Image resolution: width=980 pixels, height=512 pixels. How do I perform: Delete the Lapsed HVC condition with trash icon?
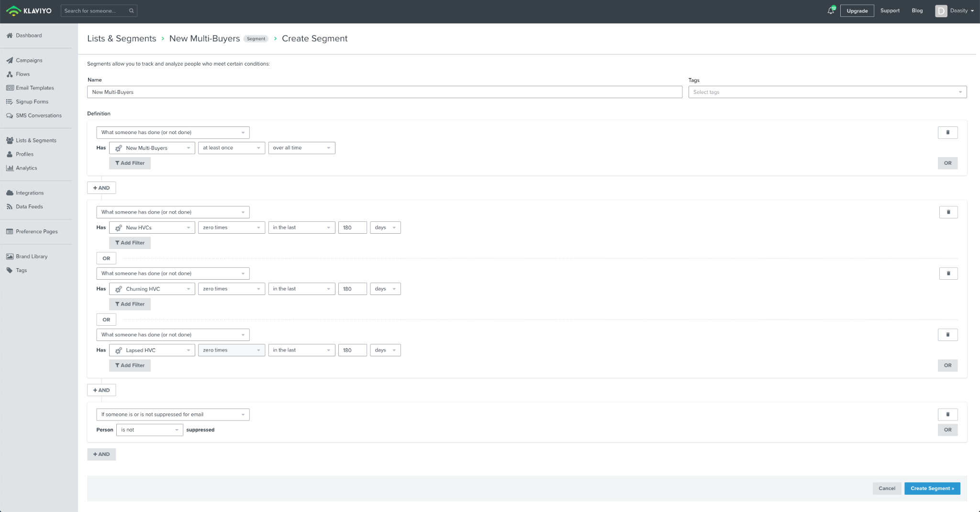(x=947, y=335)
